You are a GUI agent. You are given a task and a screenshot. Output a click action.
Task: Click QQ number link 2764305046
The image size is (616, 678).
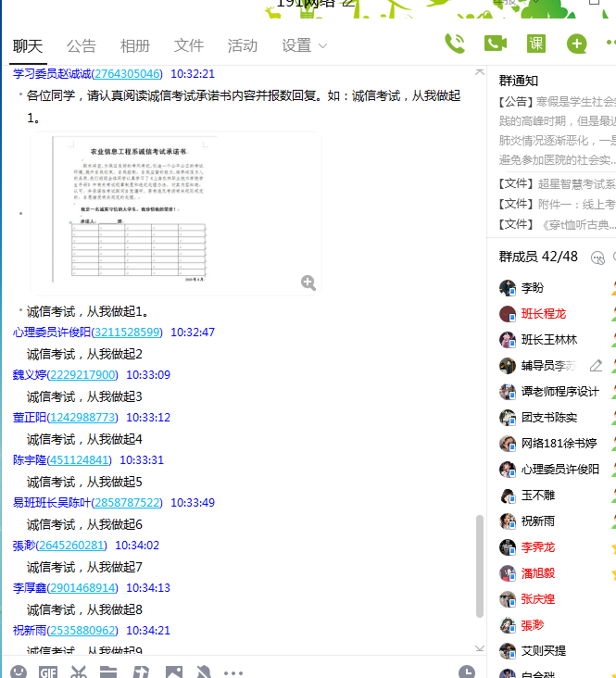(x=127, y=74)
